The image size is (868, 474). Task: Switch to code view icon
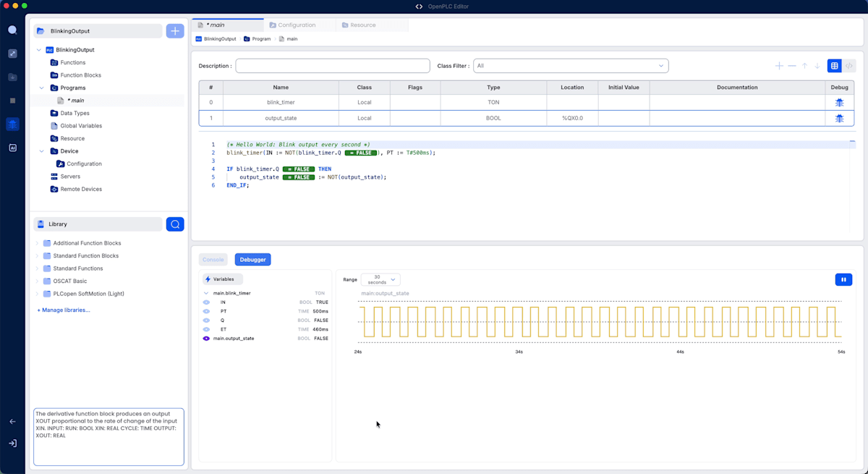point(849,66)
